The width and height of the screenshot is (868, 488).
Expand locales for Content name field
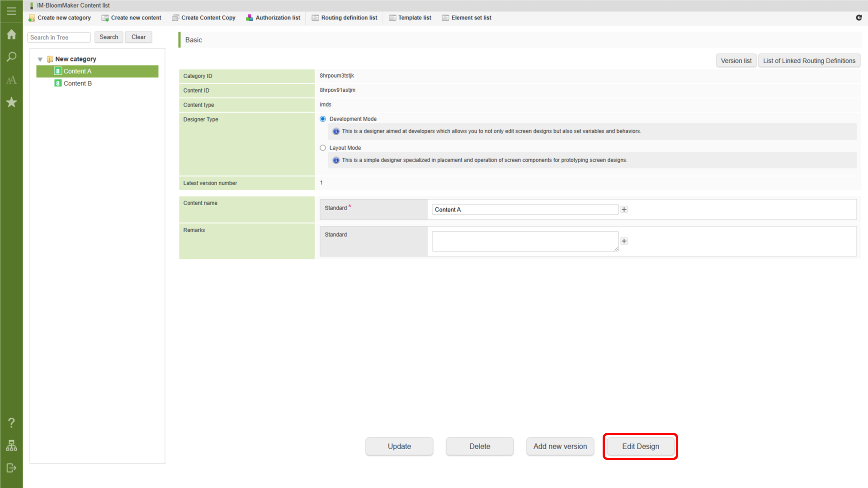624,210
